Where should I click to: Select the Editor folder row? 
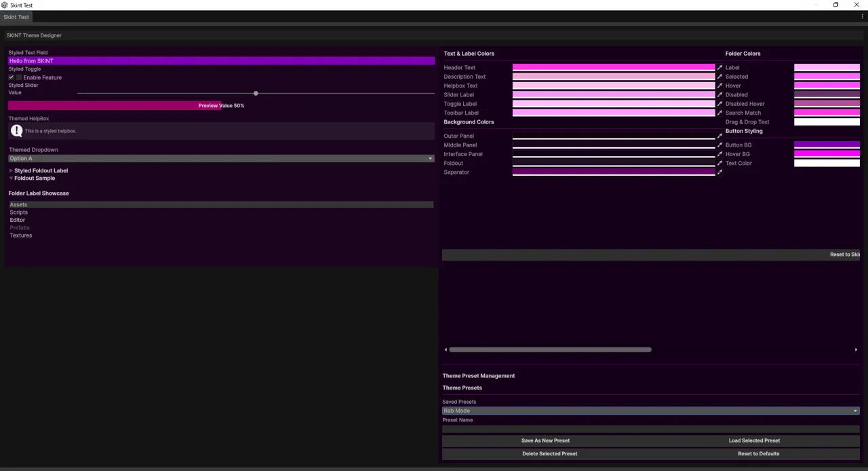(x=221, y=220)
